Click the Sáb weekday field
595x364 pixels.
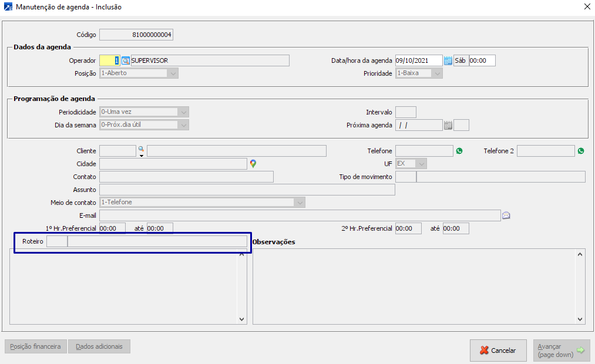point(461,60)
